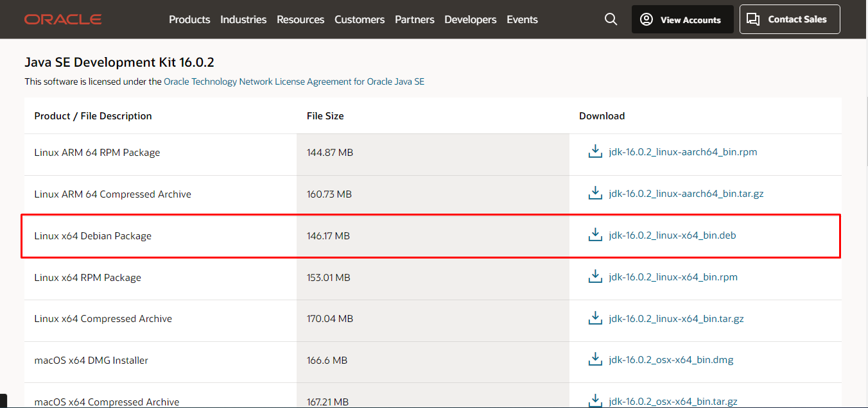This screenshot has height=408, width=868.
Task: Download jdk-16.0.2_linux-aarch64_bin.rpm
Action: (x=683, y=152)
